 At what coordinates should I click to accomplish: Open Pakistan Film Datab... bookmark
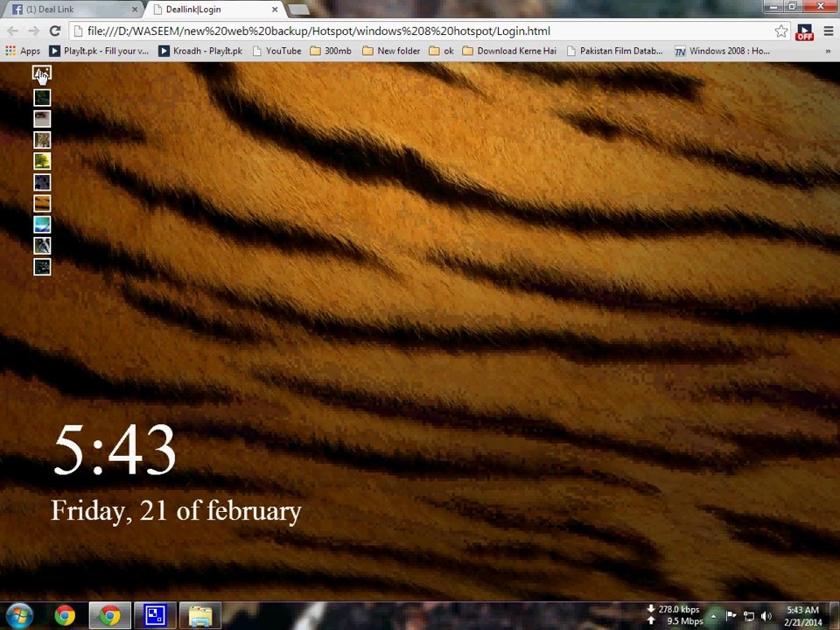tap(615, 51)
